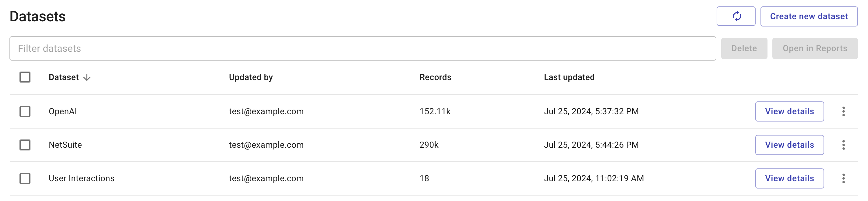Click Open in Reports
This screenshot has width=868, height=201.
815,48
